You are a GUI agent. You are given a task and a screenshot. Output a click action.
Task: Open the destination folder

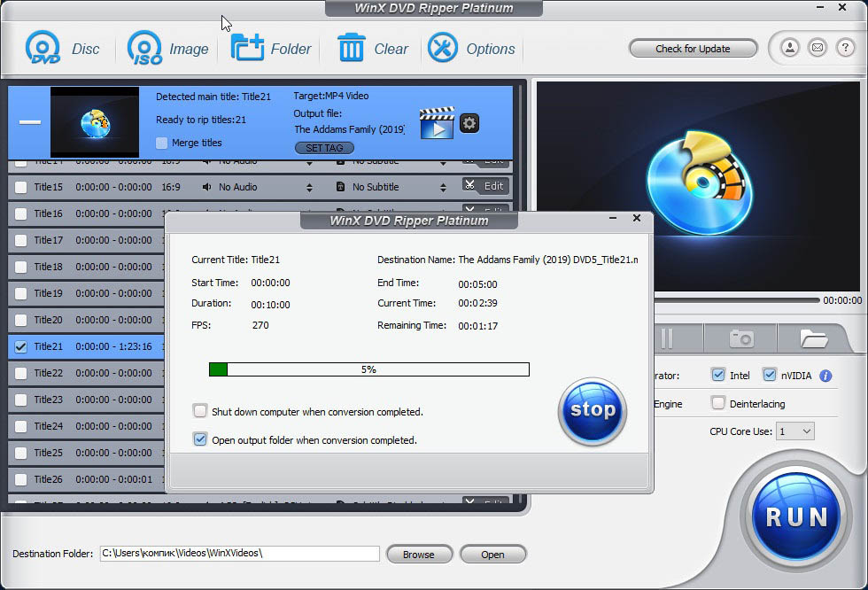tap(492, 554)
